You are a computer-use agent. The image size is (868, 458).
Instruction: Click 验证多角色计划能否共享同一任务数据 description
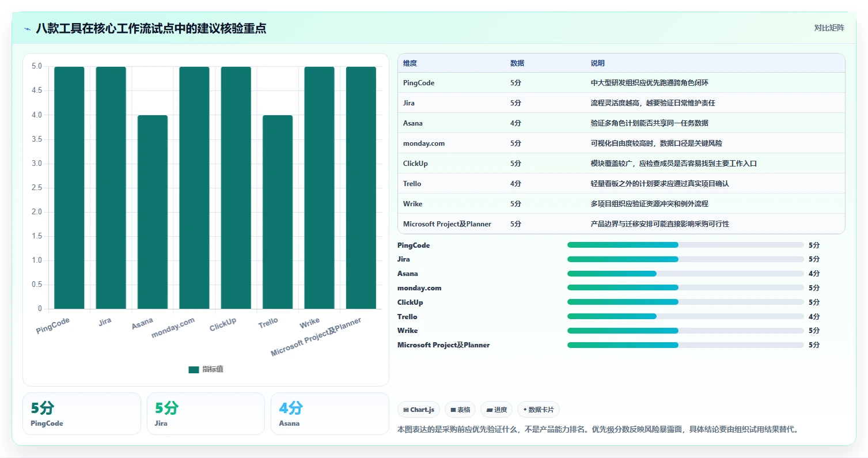(650, 123)
